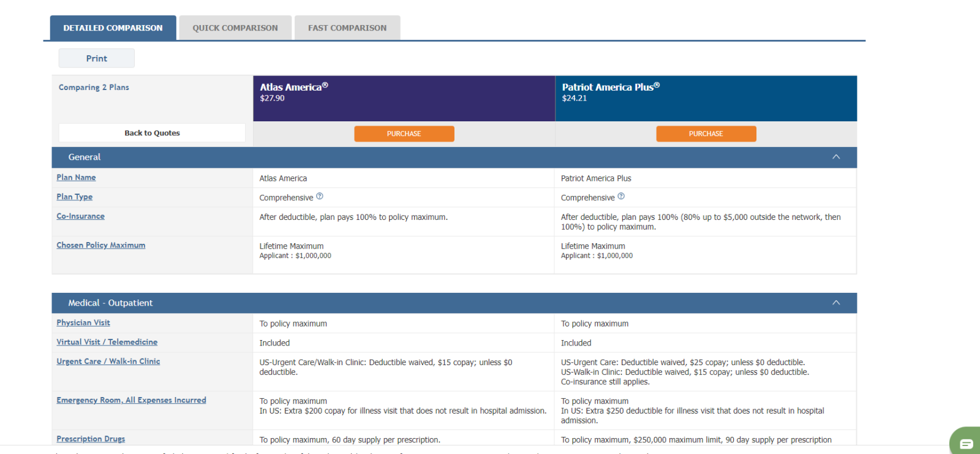Click the $24.21 price text
The height and width of the screenshot is (454, 980).
click(x=575, y=98)
